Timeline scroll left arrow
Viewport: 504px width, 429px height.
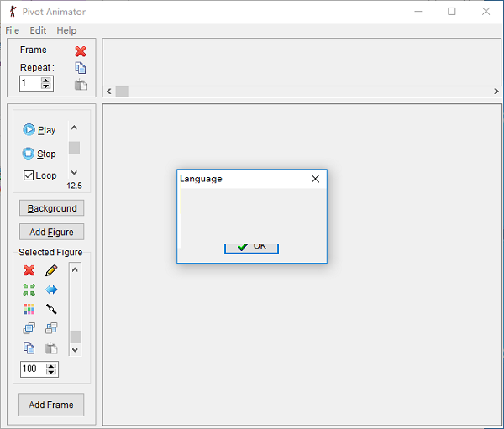point(109,92)
